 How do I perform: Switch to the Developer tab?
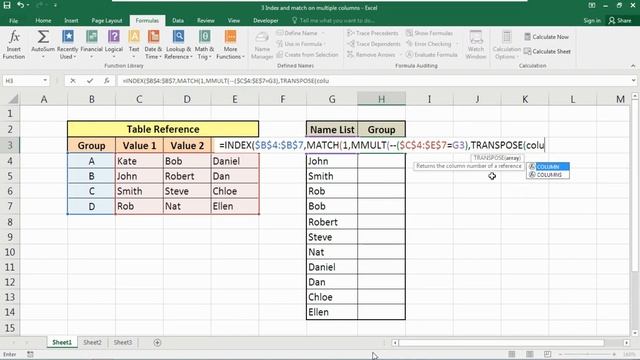tap(266, 20)
